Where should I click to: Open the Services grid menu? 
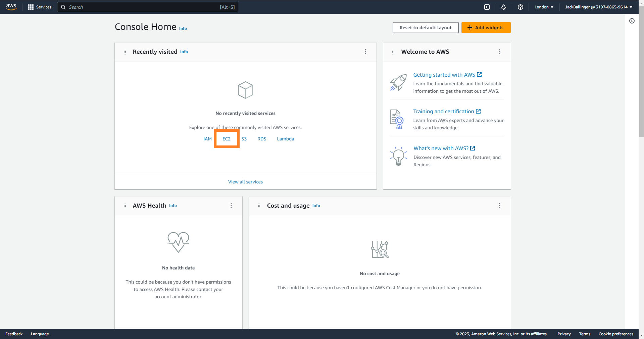tap(40, 7)
